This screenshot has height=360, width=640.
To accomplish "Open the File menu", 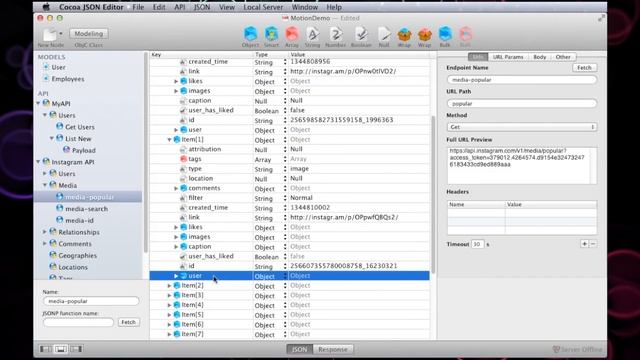I will (138, 7).
